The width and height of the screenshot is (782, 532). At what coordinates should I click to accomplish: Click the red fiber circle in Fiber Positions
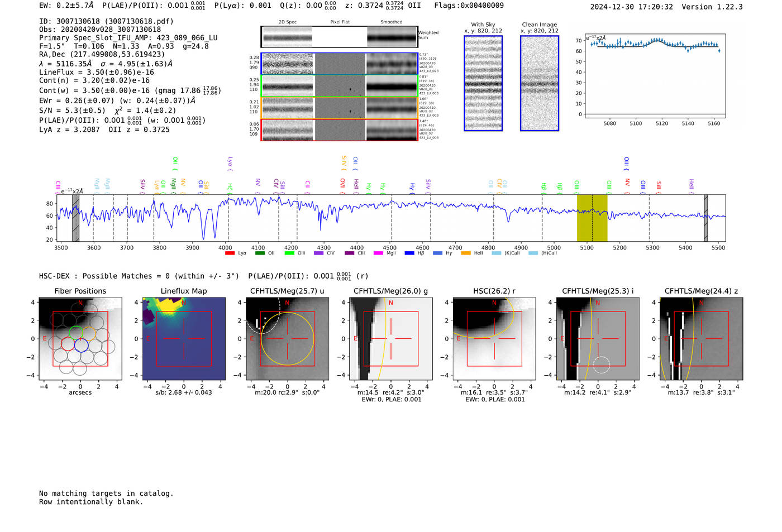tap(68, 344)
